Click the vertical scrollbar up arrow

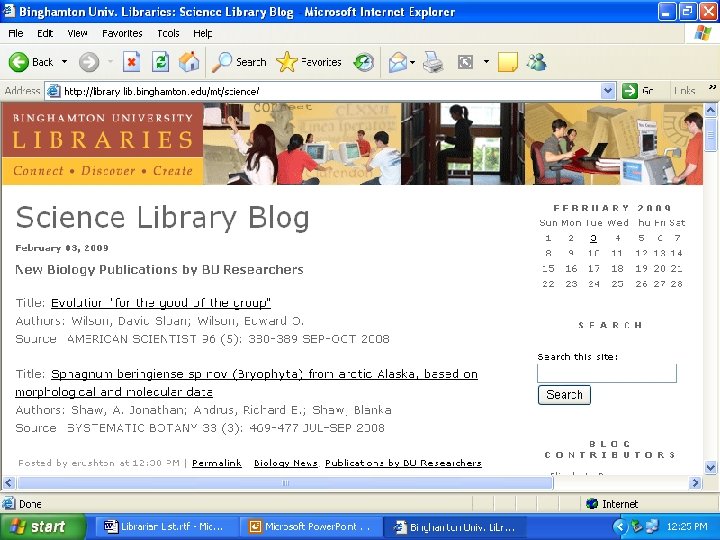tap(710, 110)
